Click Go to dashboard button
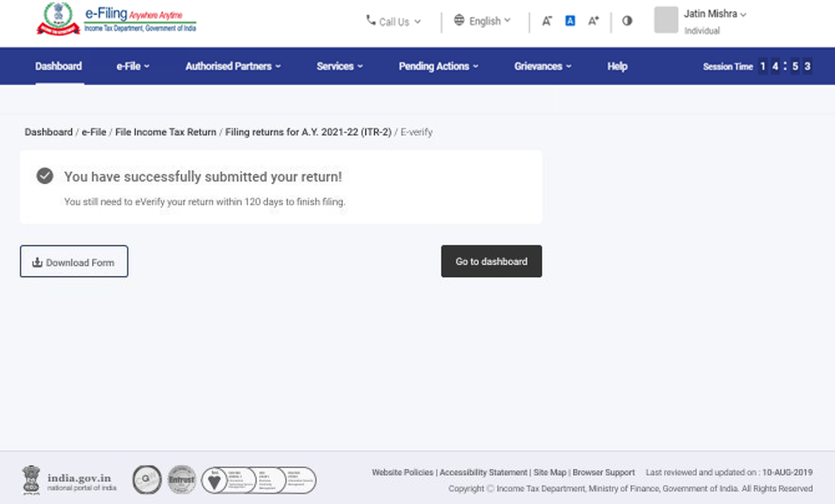The image size is (835, 504). click(491, 261)
